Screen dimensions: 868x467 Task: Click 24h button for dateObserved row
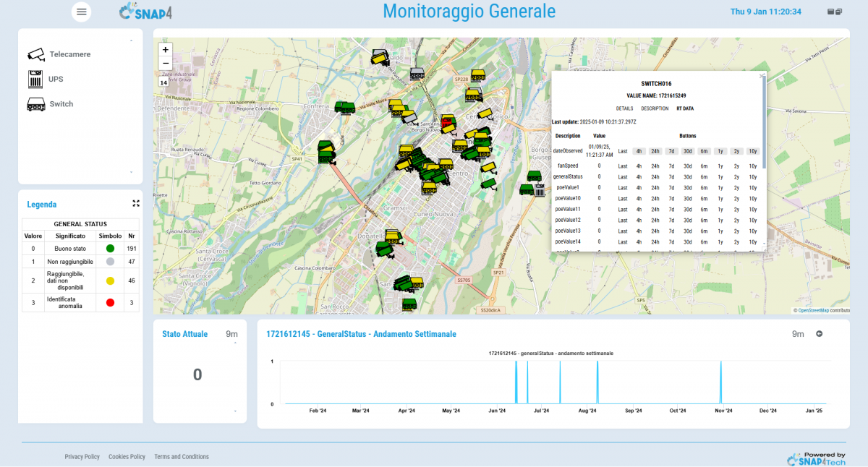coord(655,151)
